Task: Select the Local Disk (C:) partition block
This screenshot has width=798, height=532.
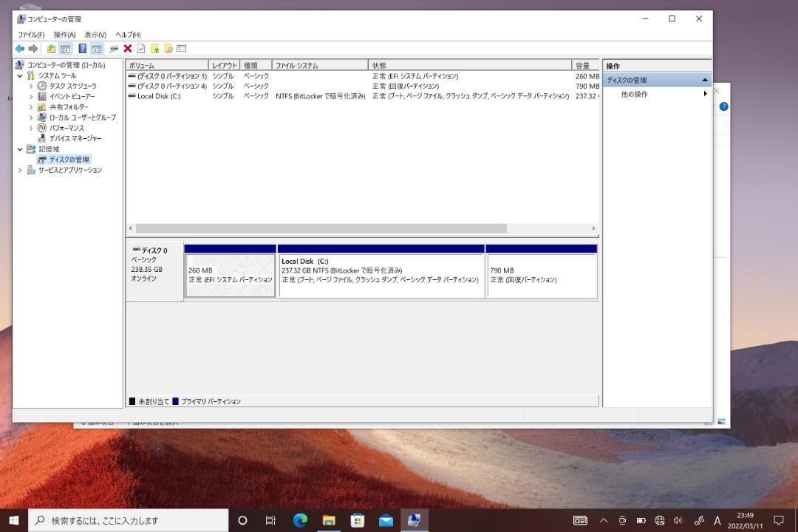Action: click(381, 276)
